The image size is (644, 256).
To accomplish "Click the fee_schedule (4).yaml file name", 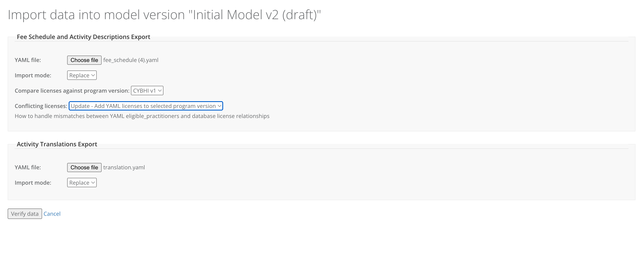I will point(131,60).
